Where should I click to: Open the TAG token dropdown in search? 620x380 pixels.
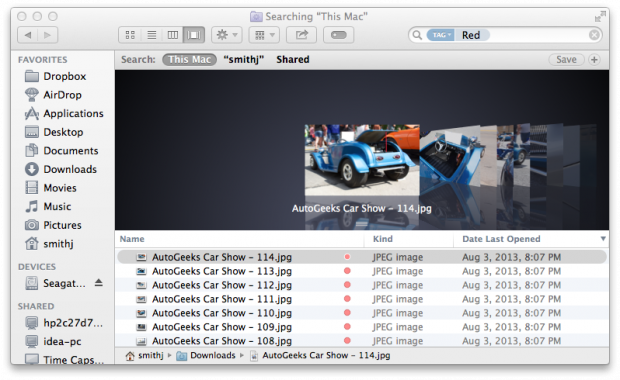pyautogui.click(x=440, y=35)
